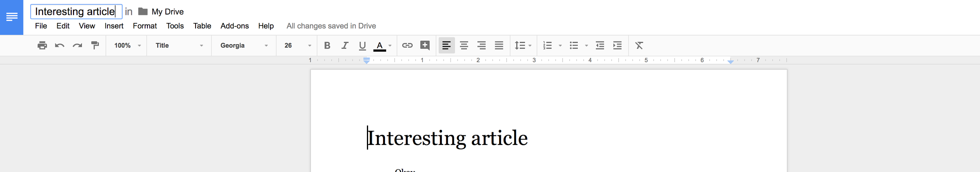980x172 pixels.
Task: Click the left indent ruler marker
Action: [x=367, y=61]
